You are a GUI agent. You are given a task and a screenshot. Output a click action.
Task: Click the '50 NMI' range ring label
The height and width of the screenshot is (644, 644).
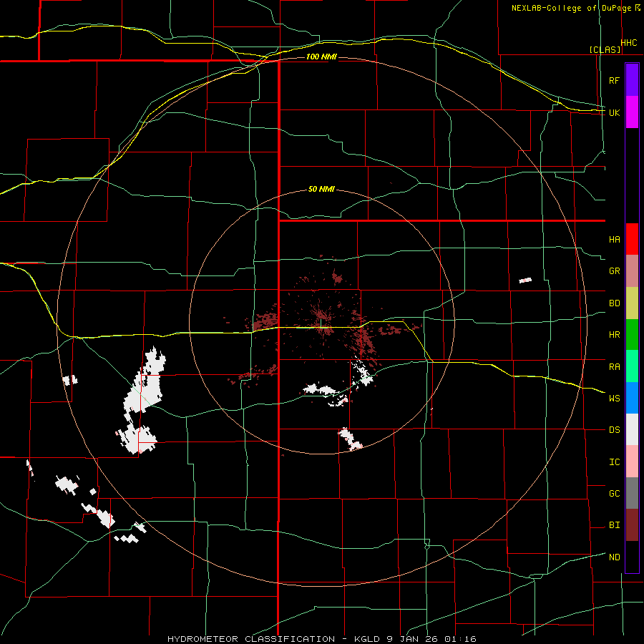(x=321, y=190)
